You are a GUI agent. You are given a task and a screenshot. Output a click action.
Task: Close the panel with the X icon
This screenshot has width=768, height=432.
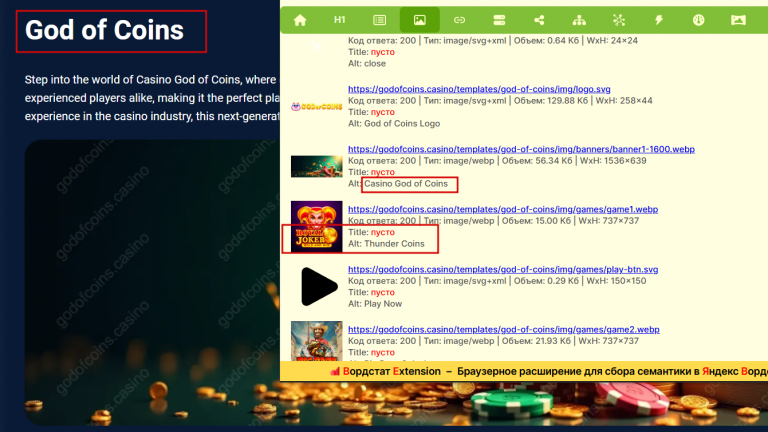tap(316, 47)
